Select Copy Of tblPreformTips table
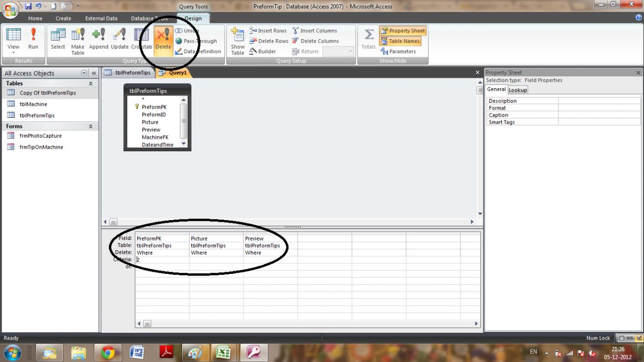This screenshot has width=644, height=362. click(x=50, y=93)
